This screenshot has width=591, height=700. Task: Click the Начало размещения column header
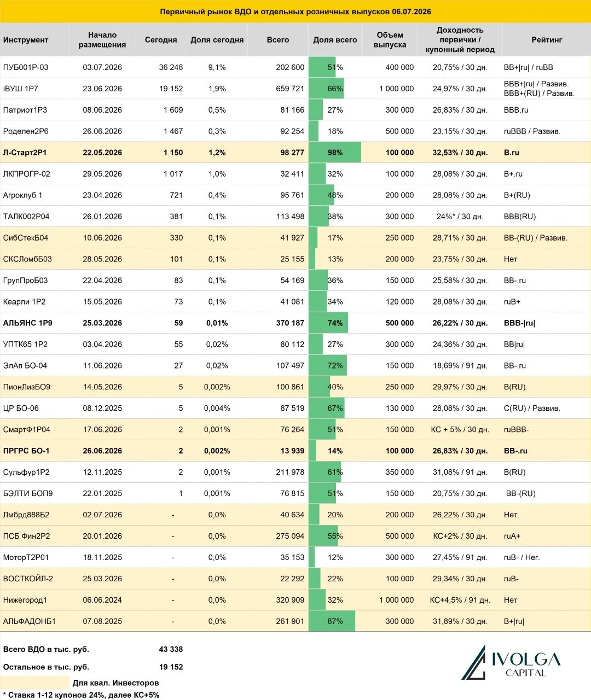point(102,40)
